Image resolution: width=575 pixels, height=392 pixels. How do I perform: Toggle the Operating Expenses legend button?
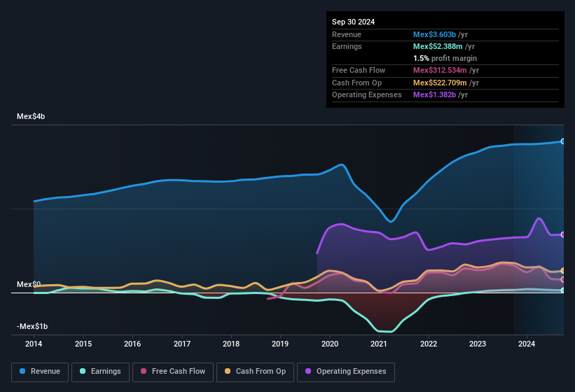point(346,372)
